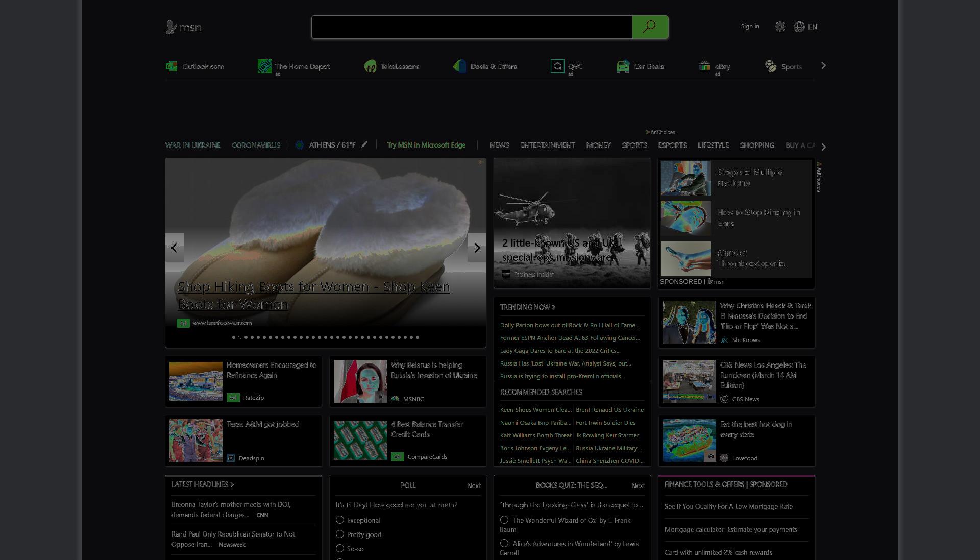Screen dimensions: 980x560
Task: Select the Pretty good poll option
Action: (x=340, y=534)
